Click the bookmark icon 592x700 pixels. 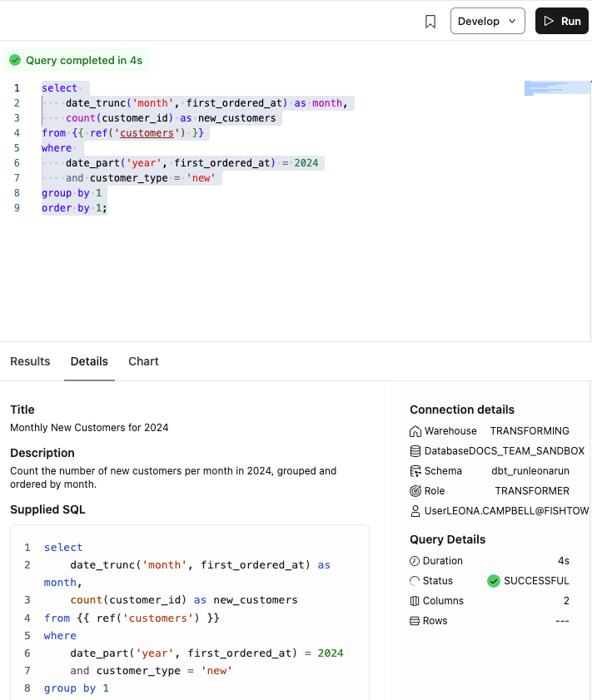[x=430, y=22]
